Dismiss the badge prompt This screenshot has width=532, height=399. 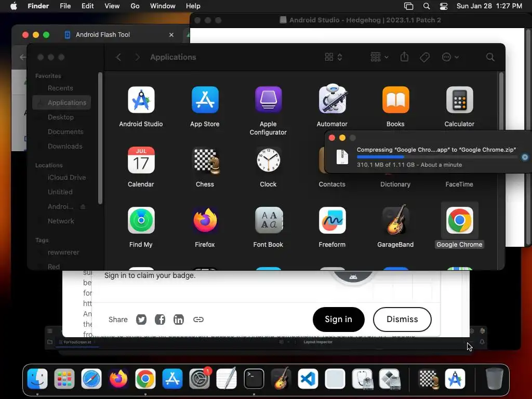(403, 320)
